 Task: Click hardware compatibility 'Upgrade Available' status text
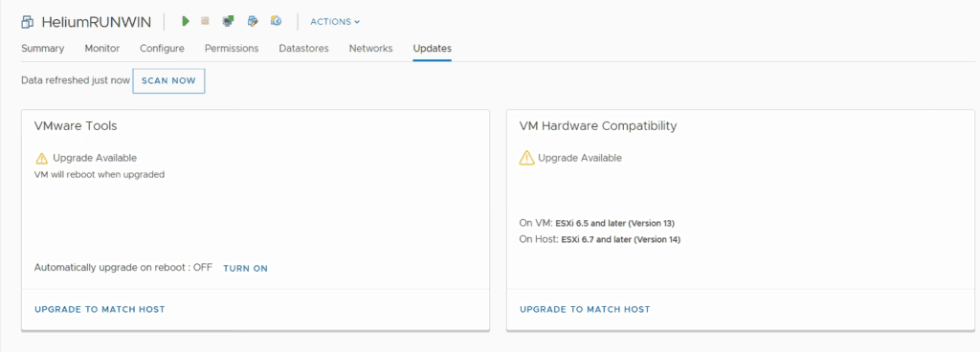click(580, 158)
